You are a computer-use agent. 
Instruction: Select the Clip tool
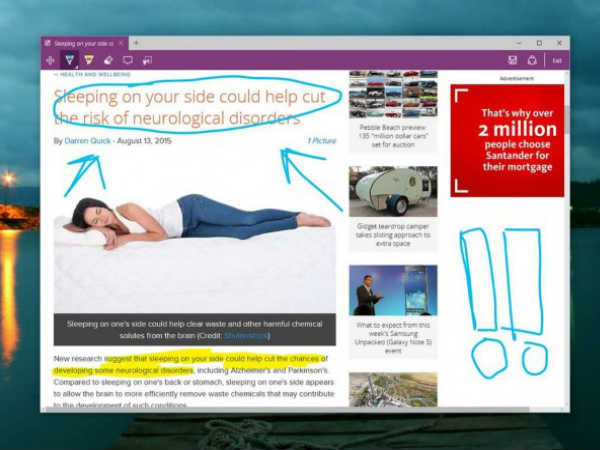(x=147, y=60)
